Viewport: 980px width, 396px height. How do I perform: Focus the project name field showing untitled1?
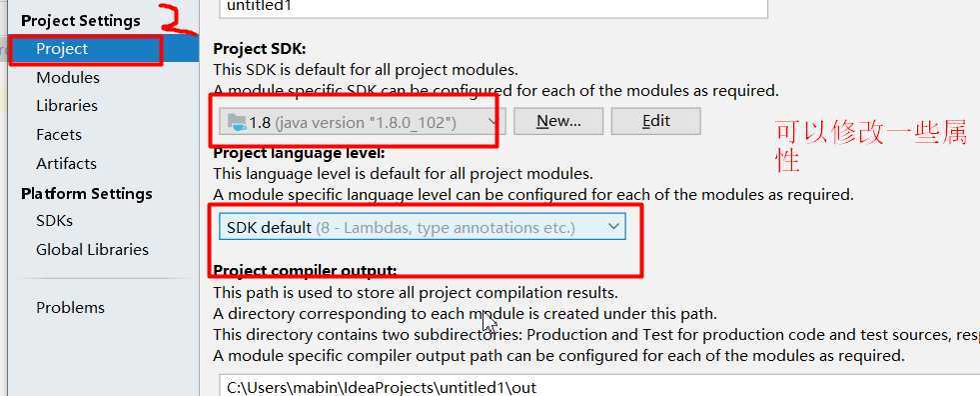point(493,8)
